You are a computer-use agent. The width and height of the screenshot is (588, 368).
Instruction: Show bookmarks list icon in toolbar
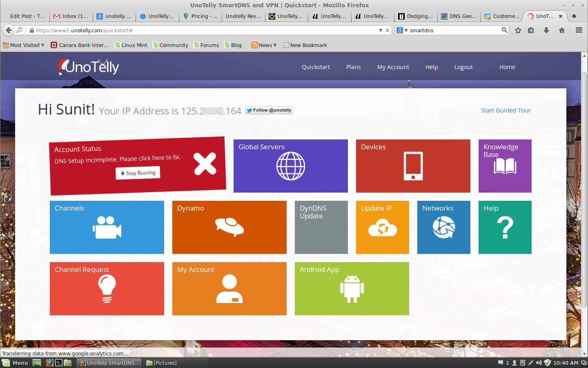click(531, 30)
